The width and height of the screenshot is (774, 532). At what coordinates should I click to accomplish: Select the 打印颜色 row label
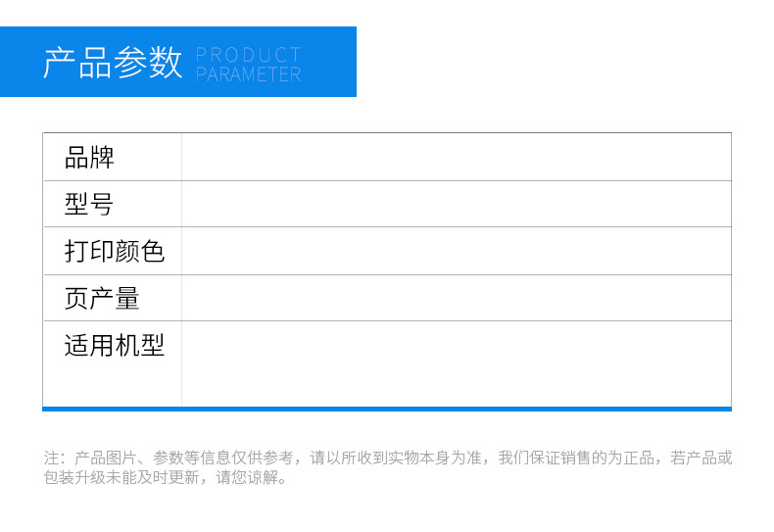pyautogui.click(x=114, y=251)
